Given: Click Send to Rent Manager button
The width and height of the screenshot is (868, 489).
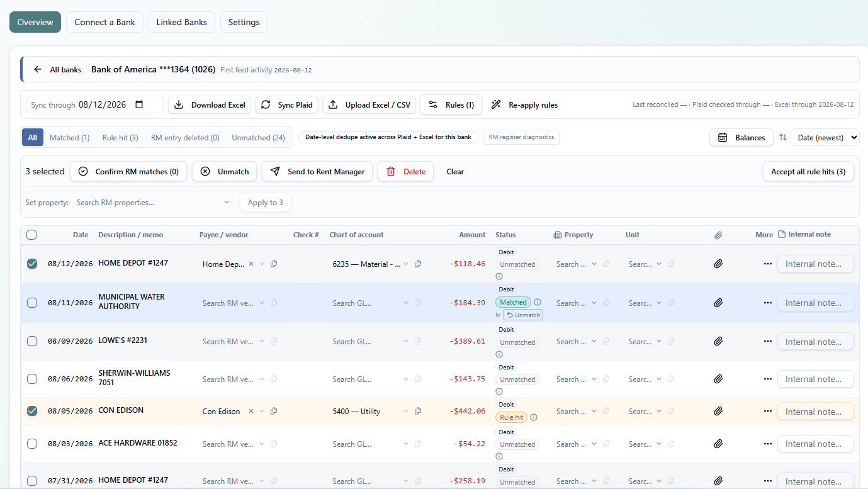Looking at the screenshot, I should [x=317, y=171].
